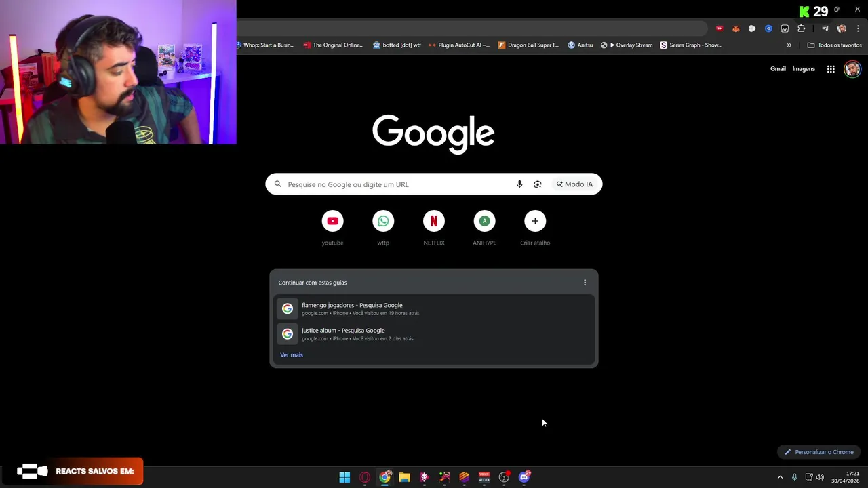Click Personalizar o Chrome button
The width and height of the screenshot is (868, 488).
[x=819, y=452]
